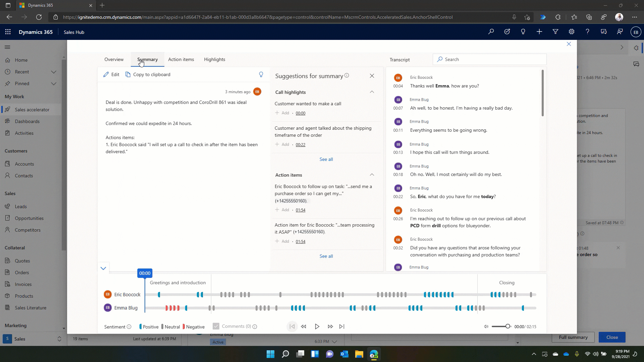This screenshot has height=362, width=644.
Task: Expand the Sales dropdown at bottom left
Action: [x=59, y=339]
